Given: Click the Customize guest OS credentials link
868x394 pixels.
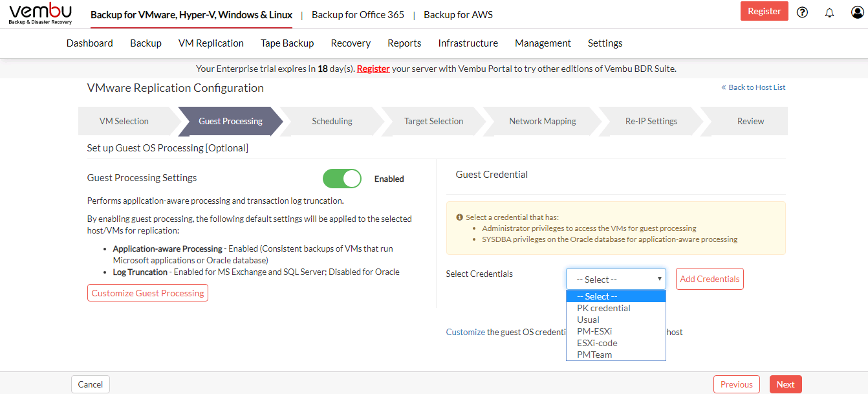Looking at the screenshot, I should (x=466, y=332).
